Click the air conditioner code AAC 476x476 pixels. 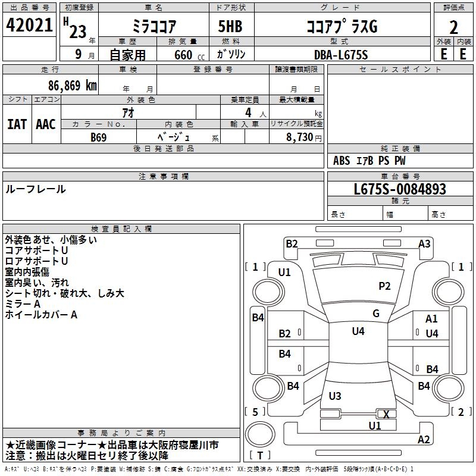click(x=46, y=124)
